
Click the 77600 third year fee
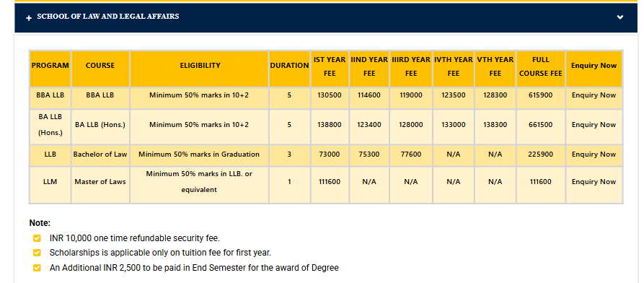411,154
